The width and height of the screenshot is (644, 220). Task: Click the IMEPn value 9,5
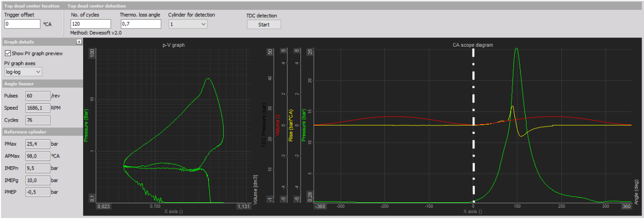tap(38, 168)
